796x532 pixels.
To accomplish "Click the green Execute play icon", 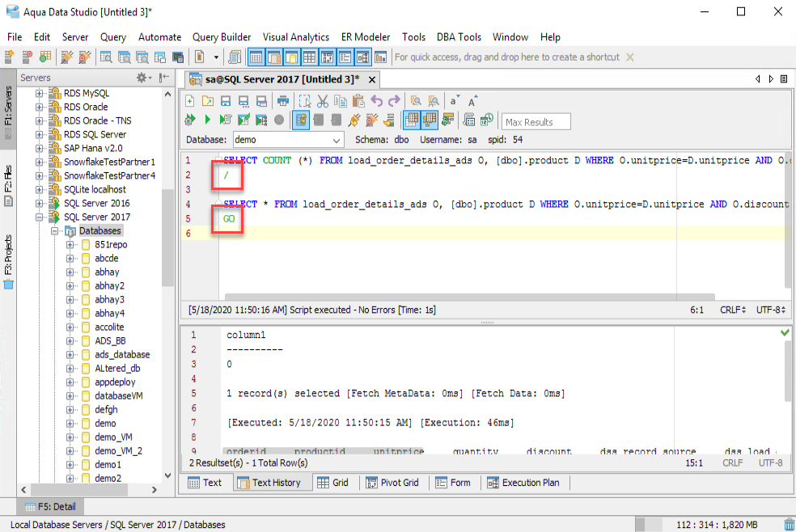I will coord(207,120).
